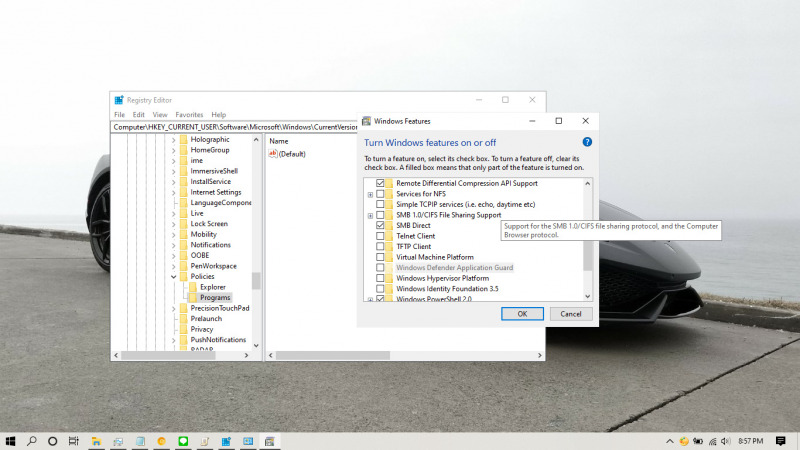This screenshot has width=800, height=450.
Task: Switch to Windows Features taskbar icon
Action: (x=269, y=441)
